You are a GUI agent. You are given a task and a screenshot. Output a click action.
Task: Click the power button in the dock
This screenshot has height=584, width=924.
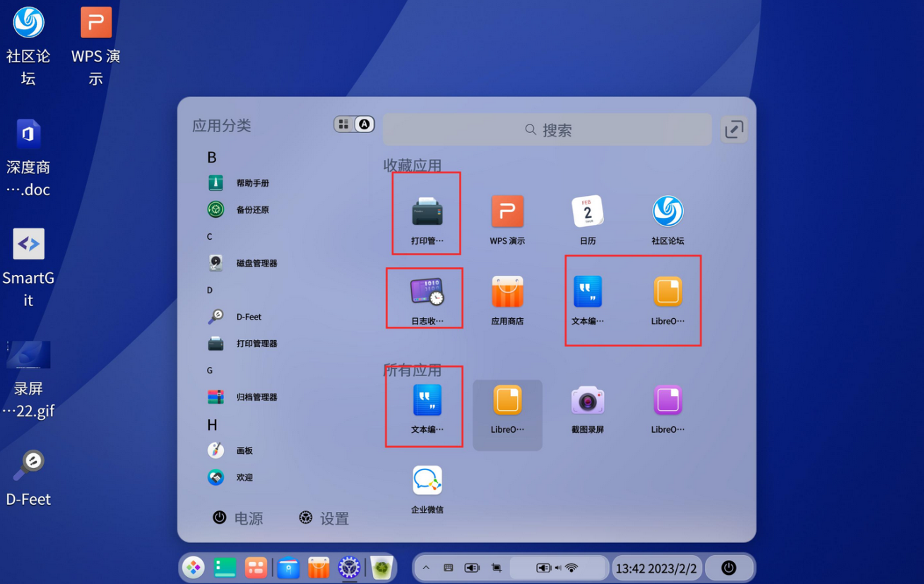coord(729,568)
